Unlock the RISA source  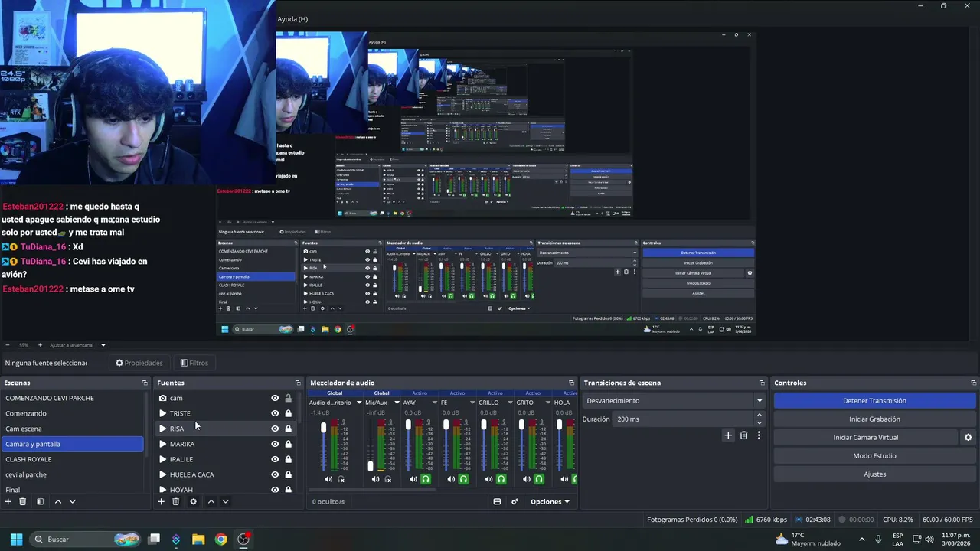pyautogui.click(x=288, y=429)
